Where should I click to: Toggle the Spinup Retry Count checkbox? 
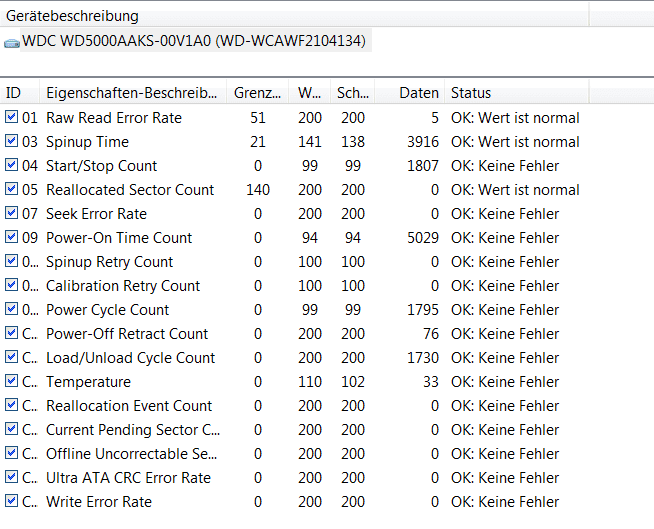coord(11,261)
